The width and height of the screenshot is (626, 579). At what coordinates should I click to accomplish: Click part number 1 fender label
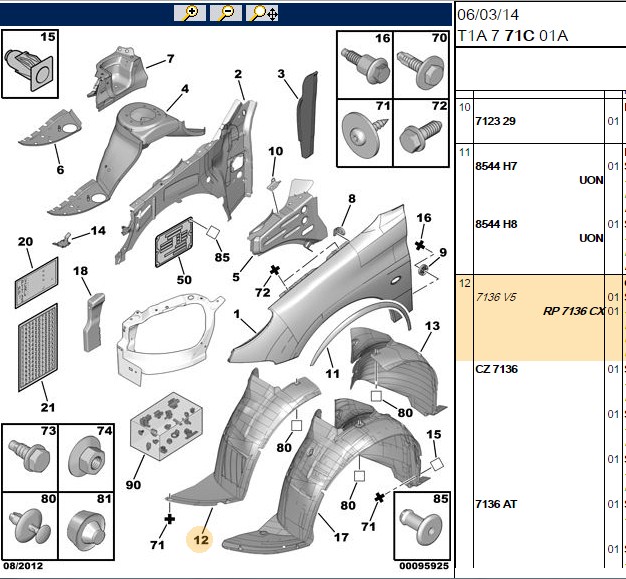click(237, 314)
